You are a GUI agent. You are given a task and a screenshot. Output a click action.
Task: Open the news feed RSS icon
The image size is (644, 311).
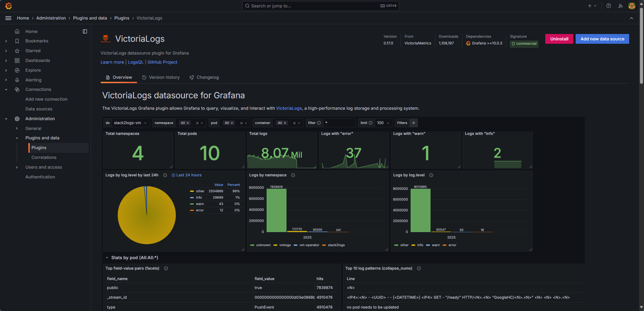[x=620, y=6]
